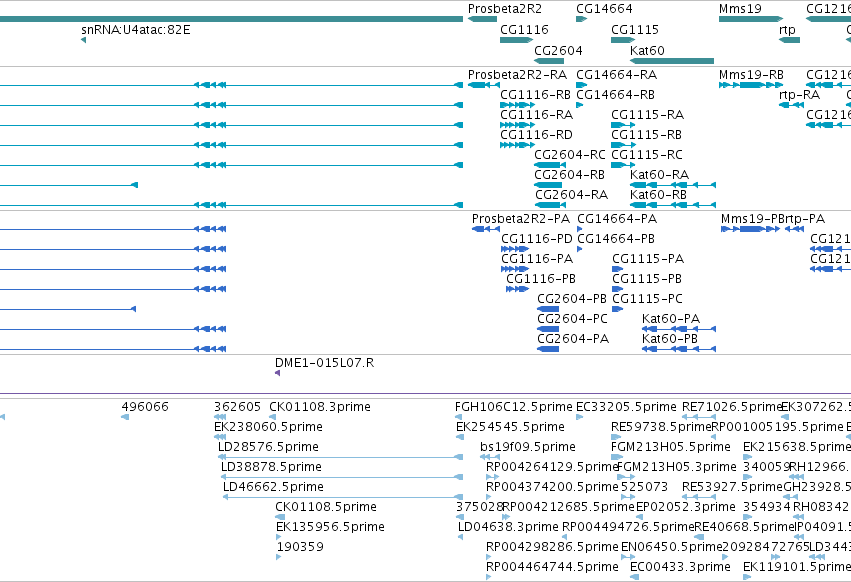The width and height of the screenshot is (851, 582).
Task: Select the Kat60 gene label
Action: pos(647,50)
